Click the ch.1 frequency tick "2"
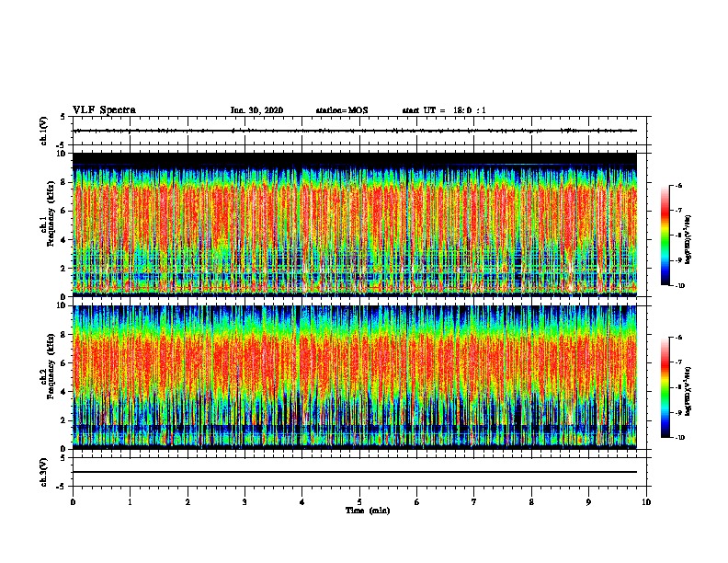 click(x=63, y=269)
